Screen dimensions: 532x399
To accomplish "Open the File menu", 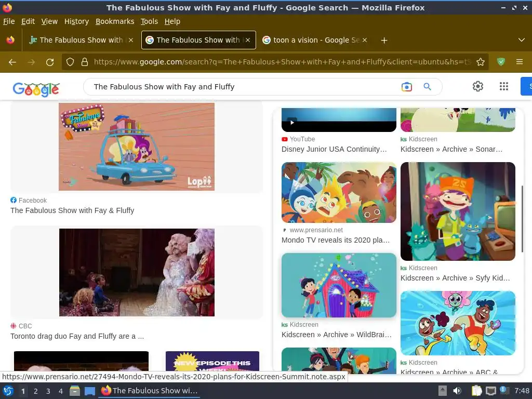I will 9,21.
